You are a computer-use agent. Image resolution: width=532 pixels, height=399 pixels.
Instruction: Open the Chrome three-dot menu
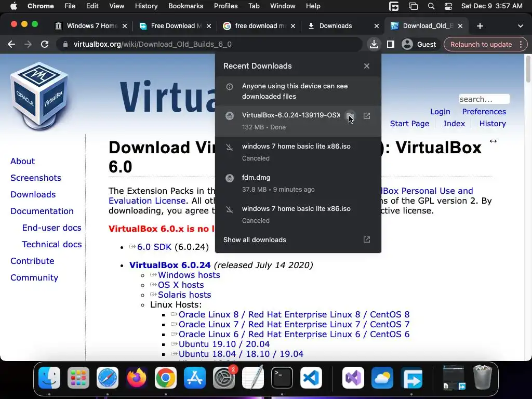tap(521, 44)
